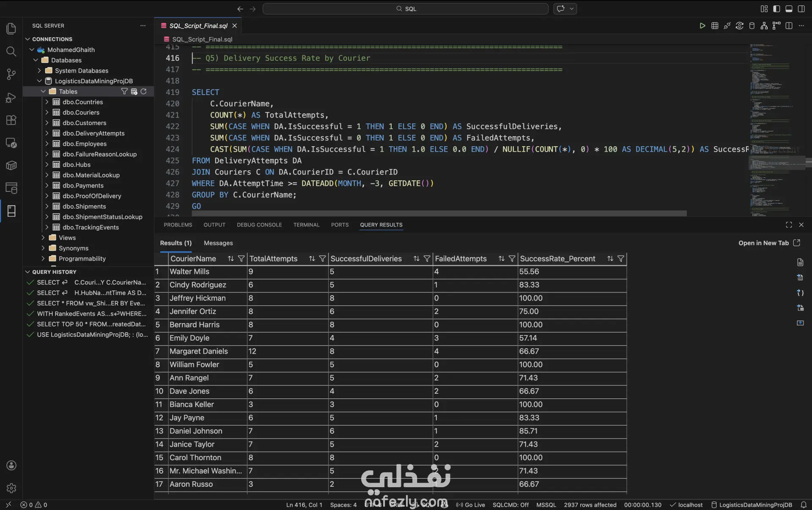Switch to the DEBUG CONSOLE tab

[259, 225]
